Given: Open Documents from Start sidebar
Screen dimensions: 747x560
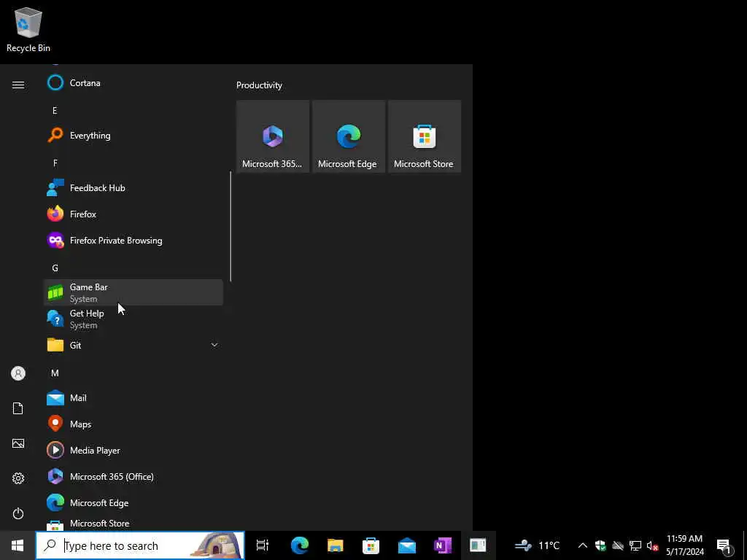Looking at the screenshot, I should (18, 408).
